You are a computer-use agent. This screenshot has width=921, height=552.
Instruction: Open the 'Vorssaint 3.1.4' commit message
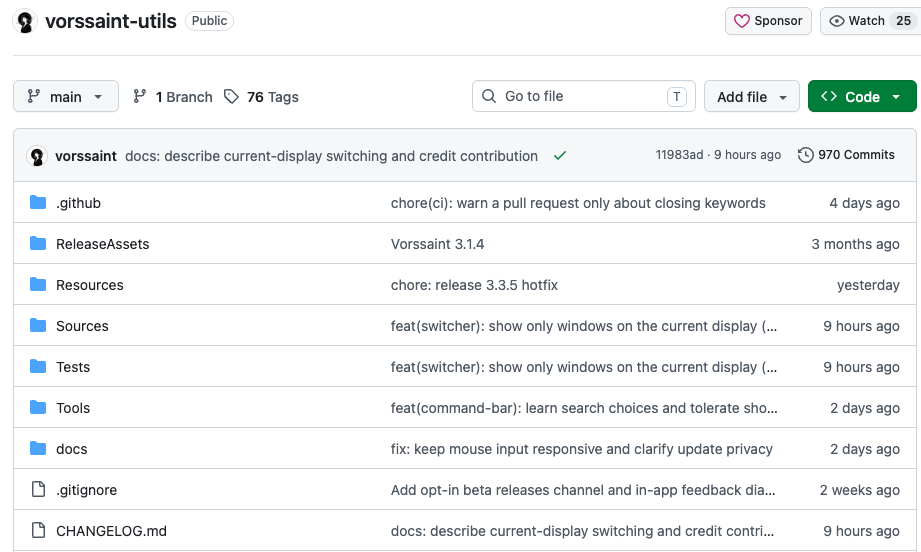pyautogui.click(x=438, y=244)
